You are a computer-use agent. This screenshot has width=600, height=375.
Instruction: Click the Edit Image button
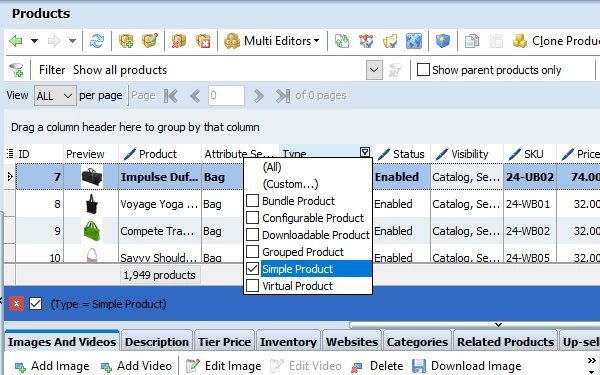pyautogui.click(x=223, y=366)
